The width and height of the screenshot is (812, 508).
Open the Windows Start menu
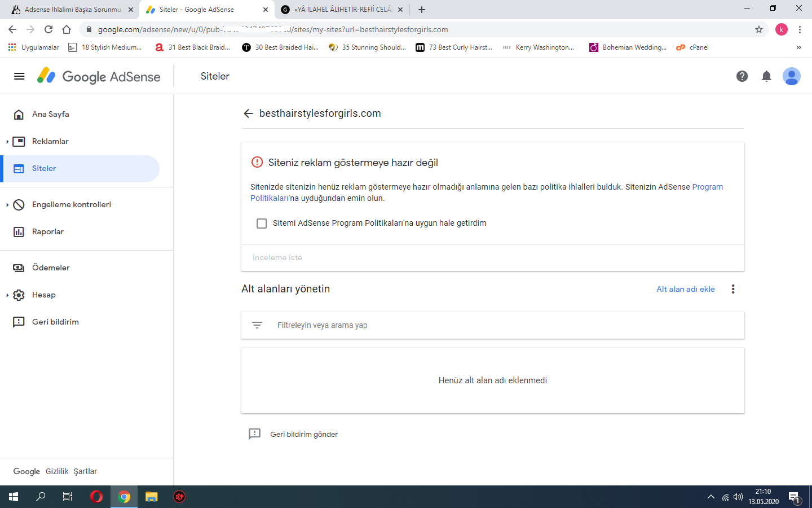click(14, 497)
